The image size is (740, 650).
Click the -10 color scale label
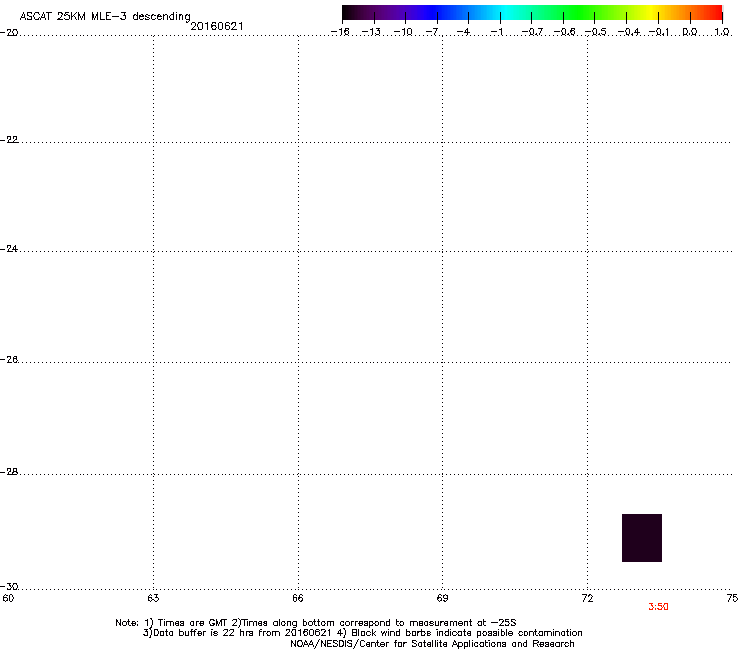pyautogui.click(x=403, y=32)
